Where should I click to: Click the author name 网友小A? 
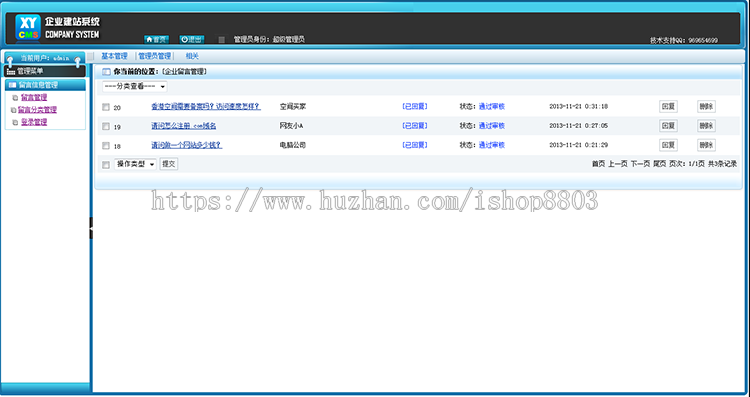(291, 126)
